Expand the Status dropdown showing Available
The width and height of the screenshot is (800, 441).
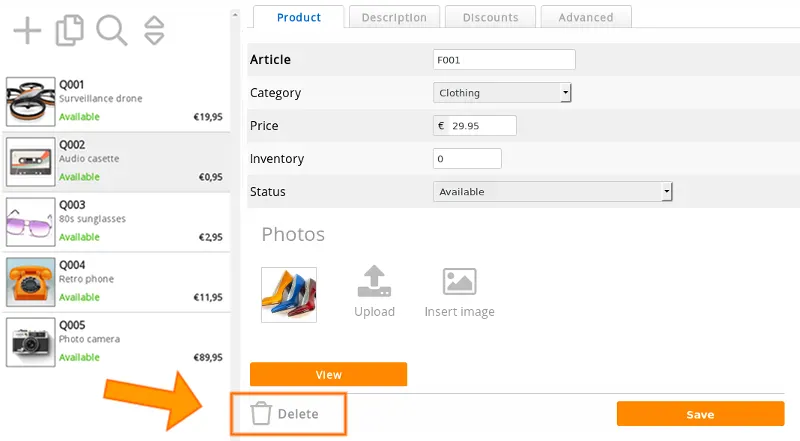553,192
